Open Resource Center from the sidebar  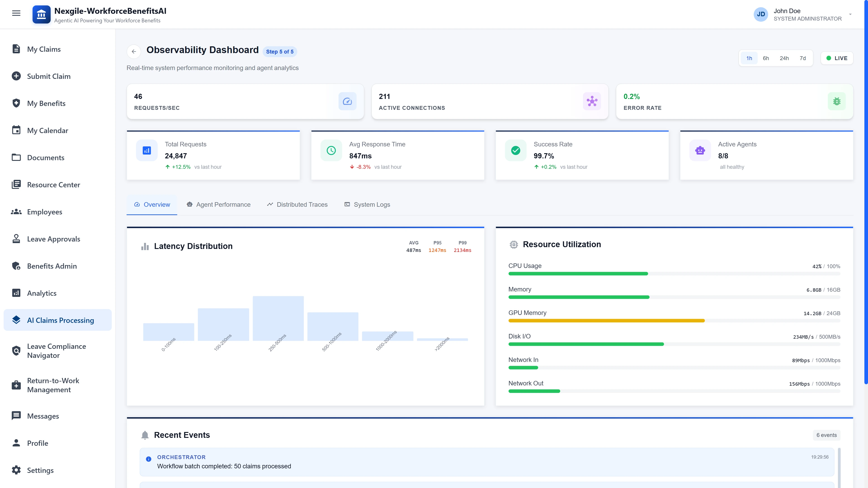[16, 185]
